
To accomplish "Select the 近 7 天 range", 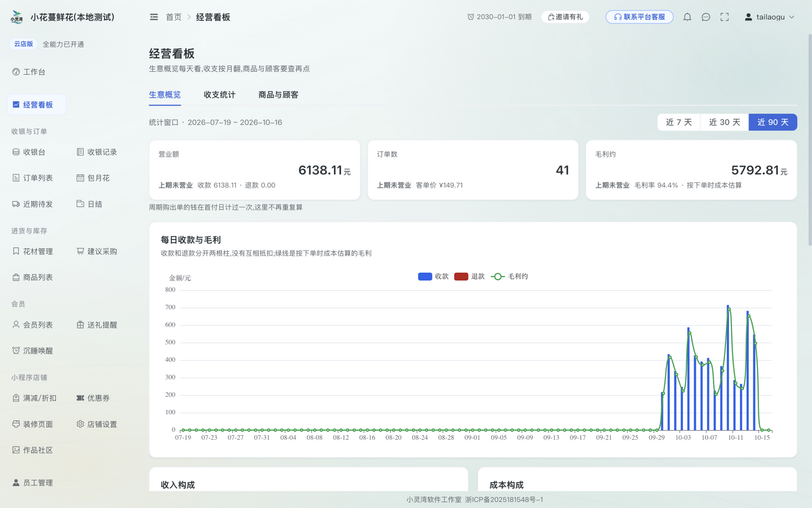I will click(678, 122).
